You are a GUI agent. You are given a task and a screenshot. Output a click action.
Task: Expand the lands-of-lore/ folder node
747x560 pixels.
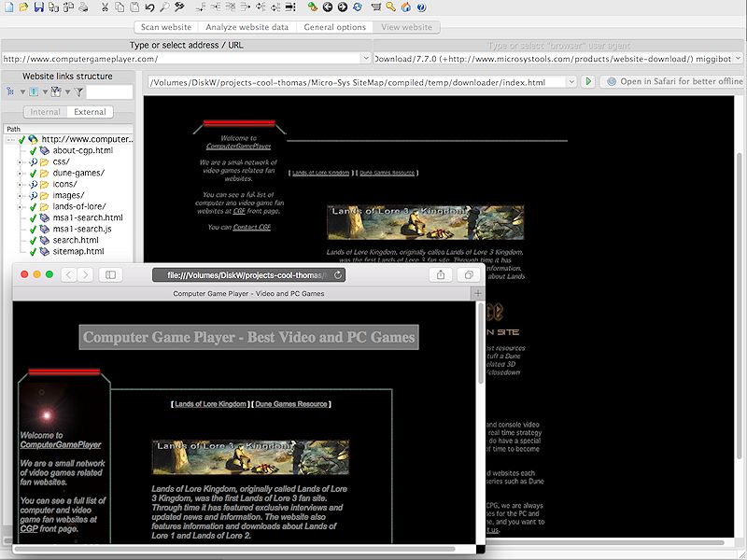20,206
